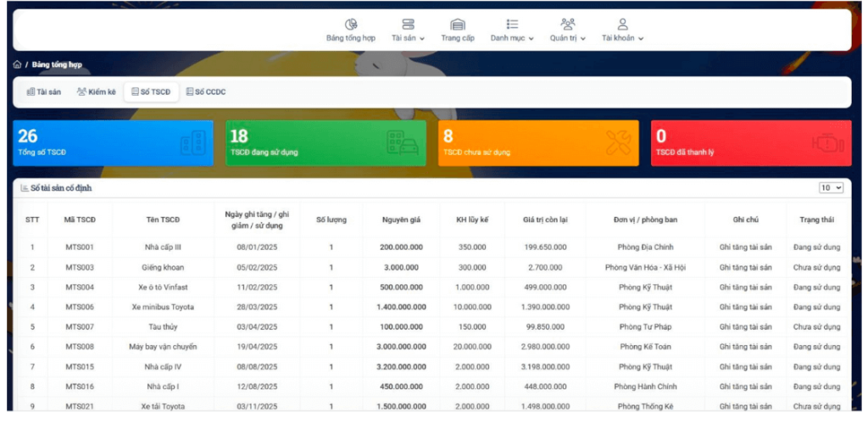Click the Trang cấp warehouse icon
This screenshot has width=868, height=423.
click(458, 24)
